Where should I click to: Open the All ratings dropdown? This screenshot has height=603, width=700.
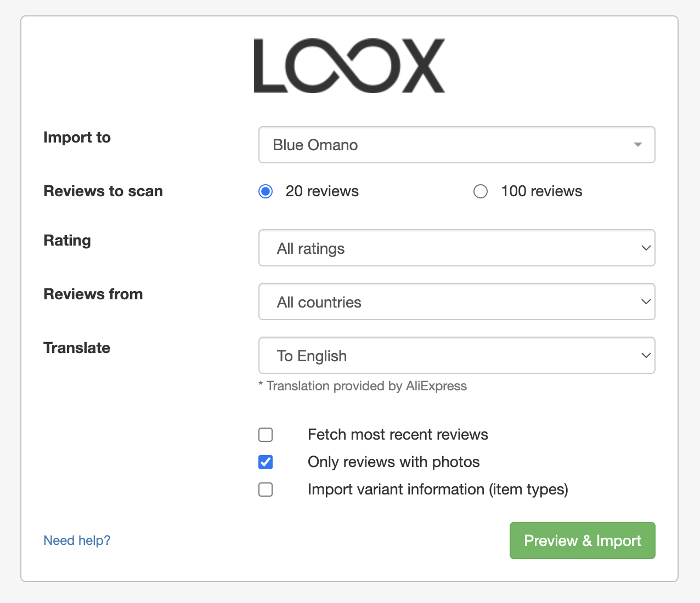point(456,248)
